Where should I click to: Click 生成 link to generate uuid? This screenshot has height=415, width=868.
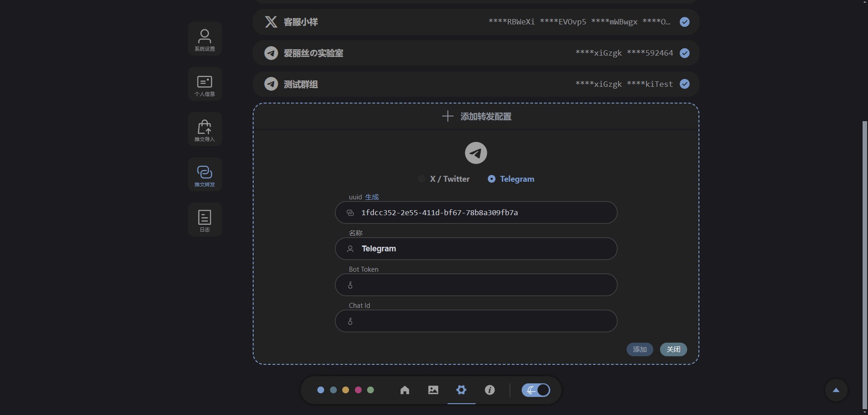(x=372, y=197)
